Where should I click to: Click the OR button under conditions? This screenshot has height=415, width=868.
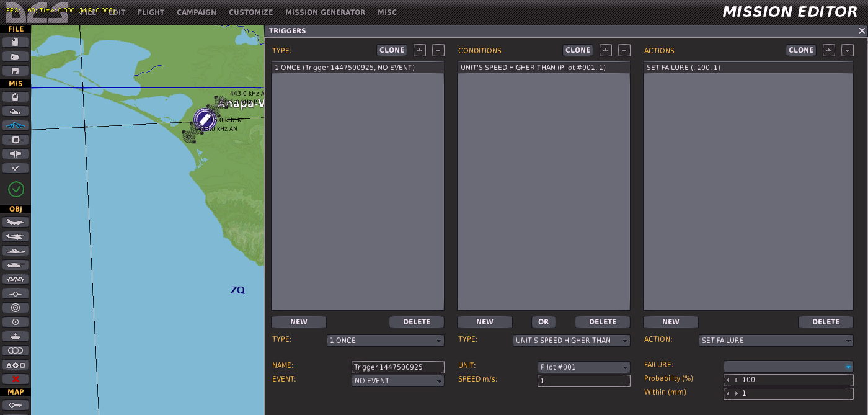pyautogui.click(x=544, y=322)
